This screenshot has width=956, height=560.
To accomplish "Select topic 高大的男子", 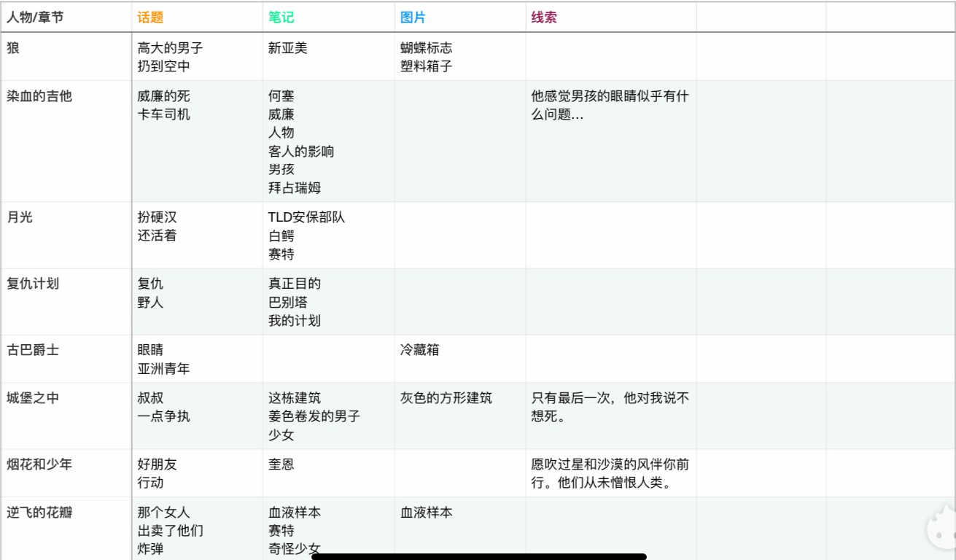I will pyautogui.click(x=170, y=48).
